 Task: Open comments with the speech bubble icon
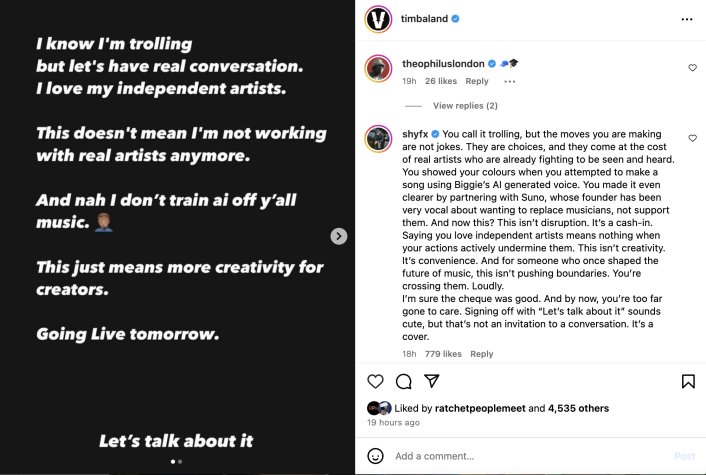[x=403, y=381]
